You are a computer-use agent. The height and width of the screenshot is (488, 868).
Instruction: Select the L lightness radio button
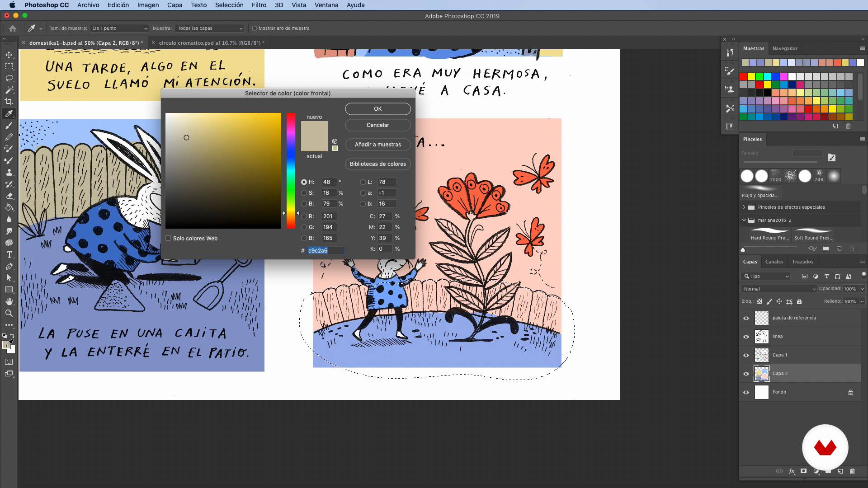(363, 182)
